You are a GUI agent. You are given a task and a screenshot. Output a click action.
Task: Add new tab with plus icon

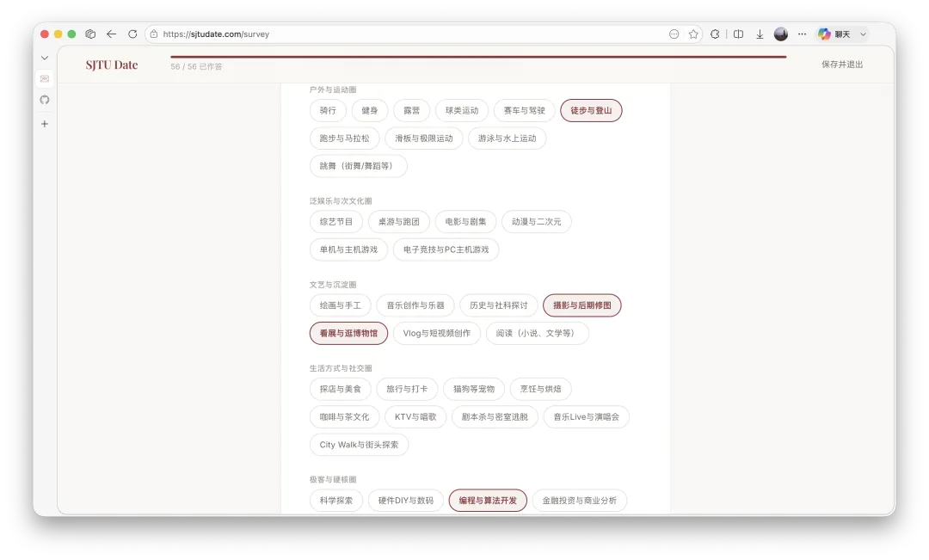(x=45, y=124)
